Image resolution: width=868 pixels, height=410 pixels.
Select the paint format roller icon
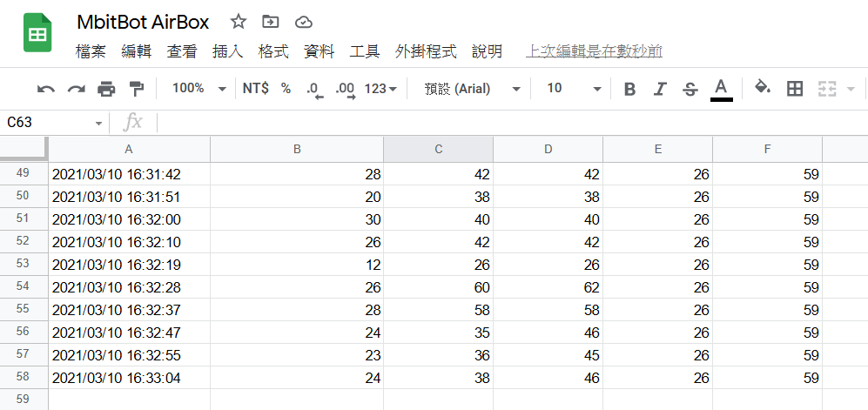[x=136, y=89]
